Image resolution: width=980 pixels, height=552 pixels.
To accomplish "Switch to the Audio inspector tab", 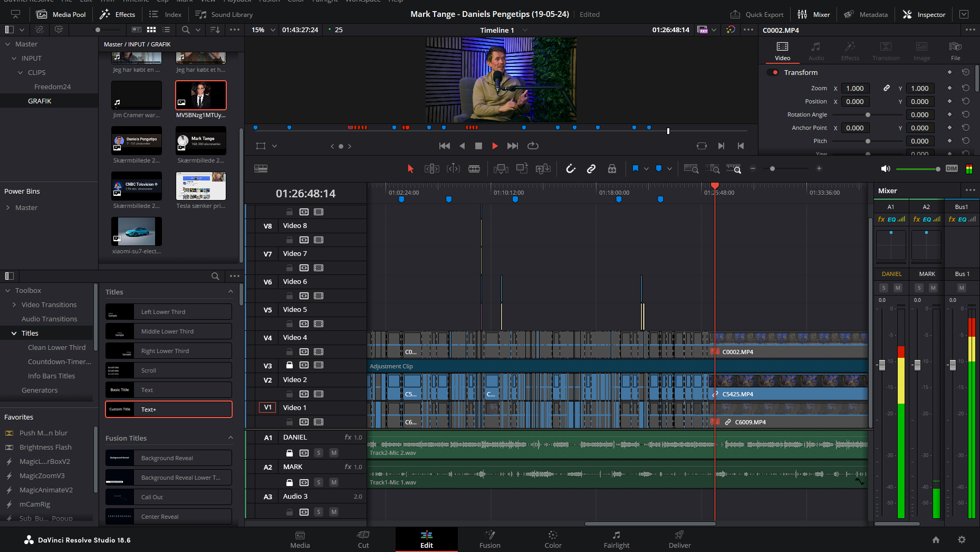I will [816, 51].
